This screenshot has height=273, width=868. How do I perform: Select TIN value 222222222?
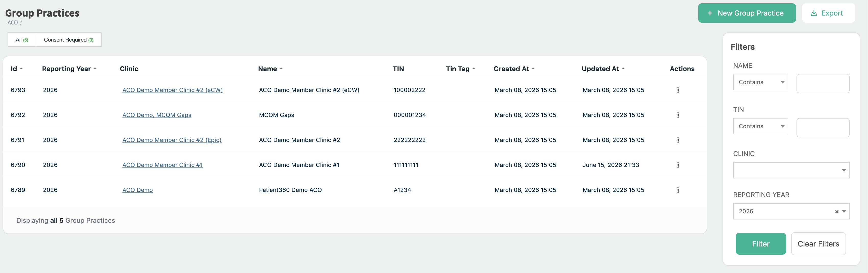pyautogui.click(x=409, y=140)
